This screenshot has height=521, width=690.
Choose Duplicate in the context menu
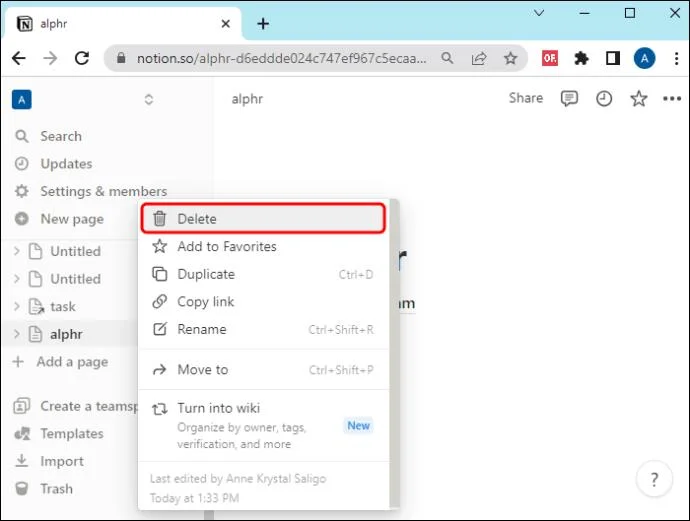tap(263, 274)
